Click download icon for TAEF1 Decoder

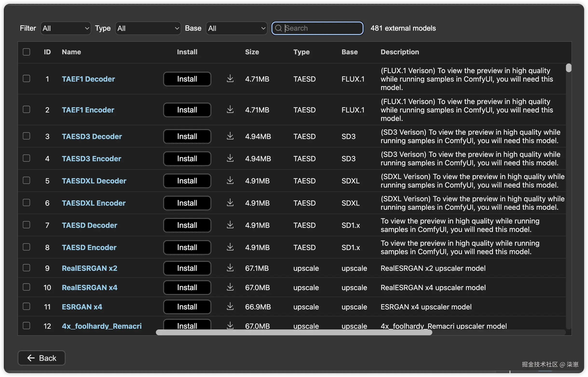[230, 79]
